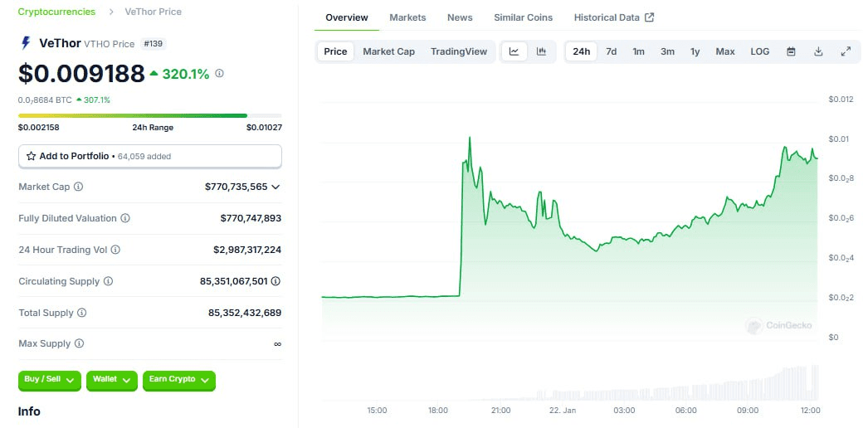Select the Market Cap chart mode
This screenshot has height=428, width=868.
click(388, 51)
